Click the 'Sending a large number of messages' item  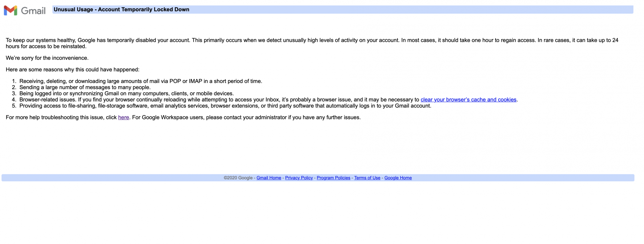[x=85, y=87]
